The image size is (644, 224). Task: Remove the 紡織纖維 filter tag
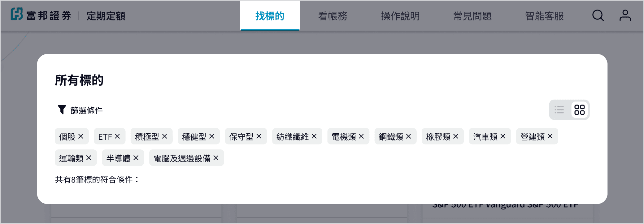point(314,136)
